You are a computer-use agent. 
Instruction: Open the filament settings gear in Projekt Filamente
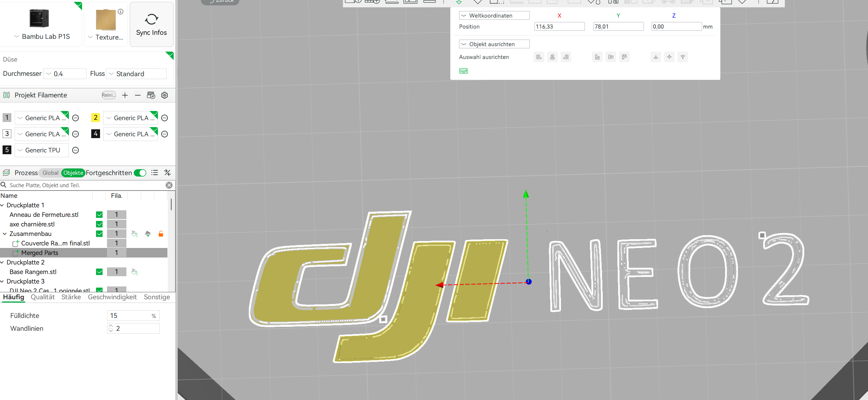tap(164, 95)
